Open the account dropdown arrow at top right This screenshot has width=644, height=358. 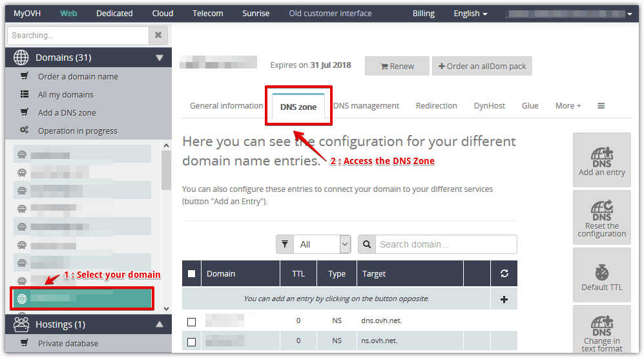click(630, 14)
